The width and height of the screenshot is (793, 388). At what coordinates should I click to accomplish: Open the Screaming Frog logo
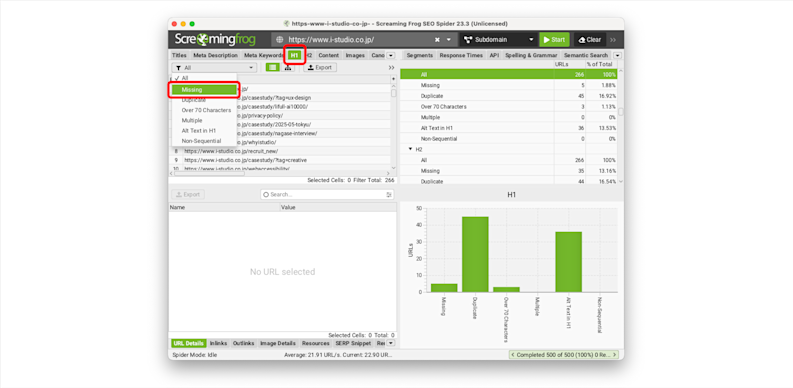[x=215, y=39]
